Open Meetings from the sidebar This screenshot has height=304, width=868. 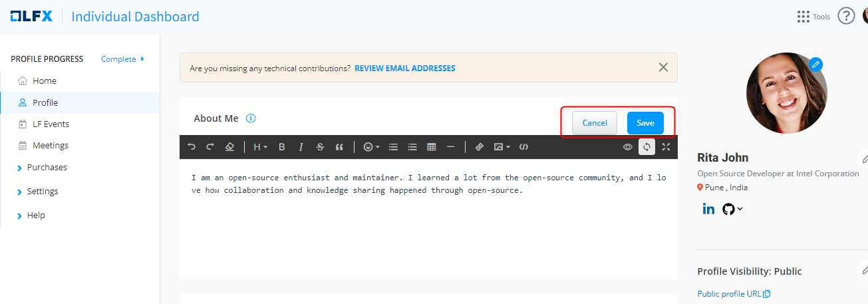[51, 146]
